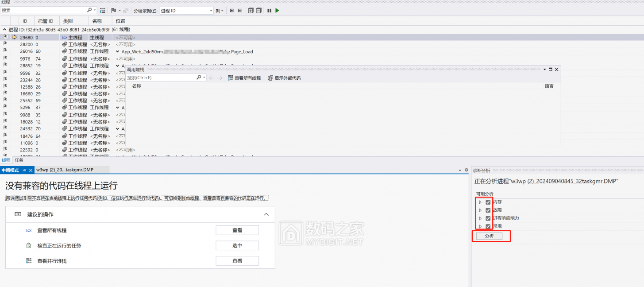Click the call stack forward arrow
The width and height of the screenshot is (644, 287).
(x=220, y=78)
